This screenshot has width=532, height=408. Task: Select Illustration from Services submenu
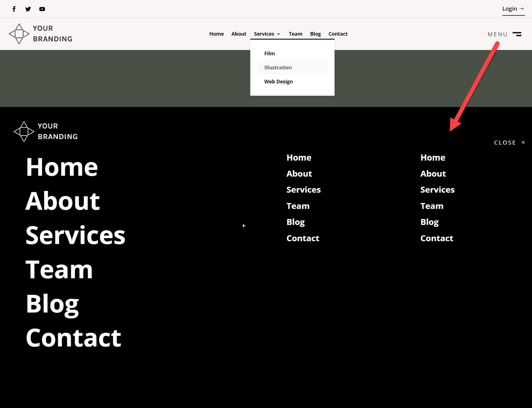tap(278, 67)
